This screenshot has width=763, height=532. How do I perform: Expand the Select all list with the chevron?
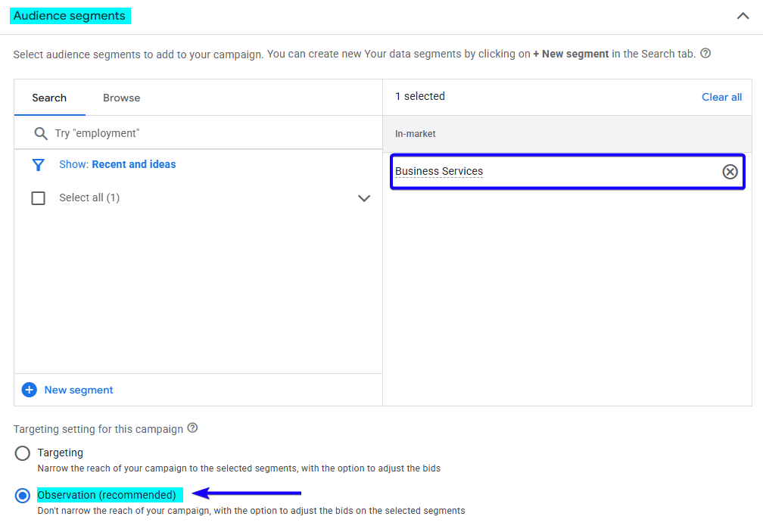point(364,198)
